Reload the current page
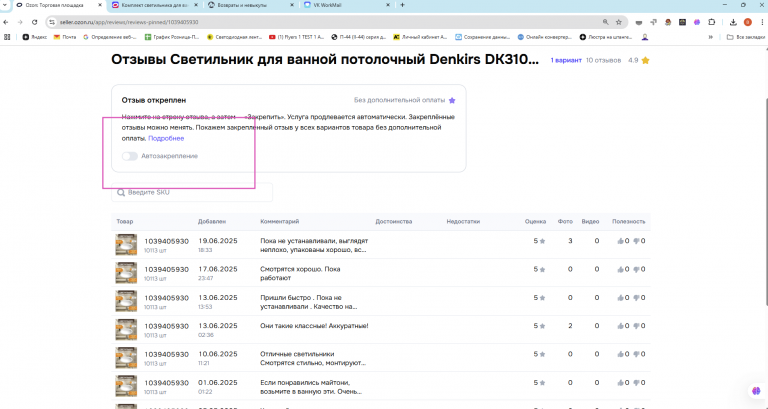 (34, 22)
